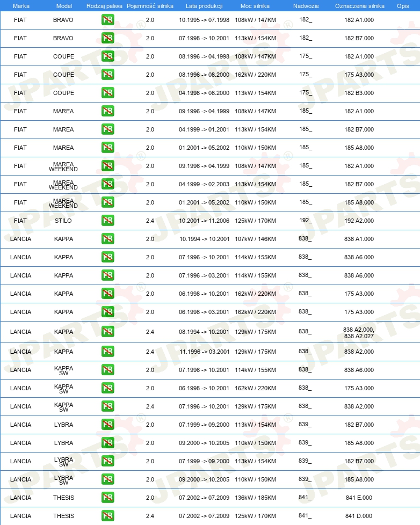The image size is (420, 525).
Task: Click fuel icon in Kappa row with 838 A2.000, 838 A2.027
Action: coord(108,332)
